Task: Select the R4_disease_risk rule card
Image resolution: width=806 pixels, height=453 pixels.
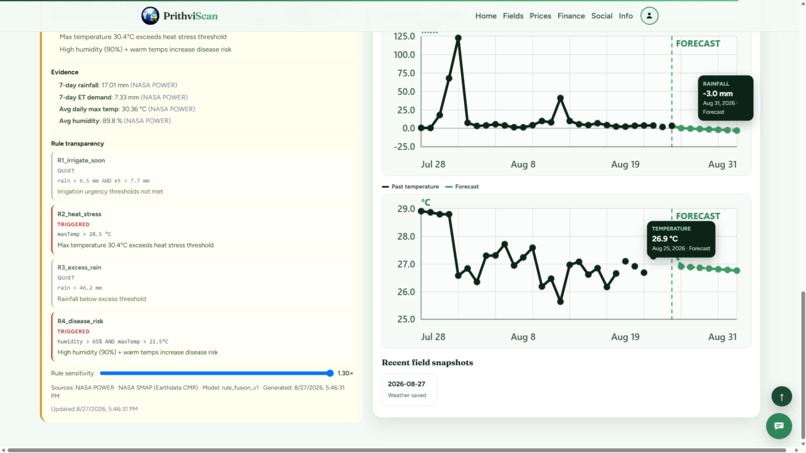Action: pos(202,336)
